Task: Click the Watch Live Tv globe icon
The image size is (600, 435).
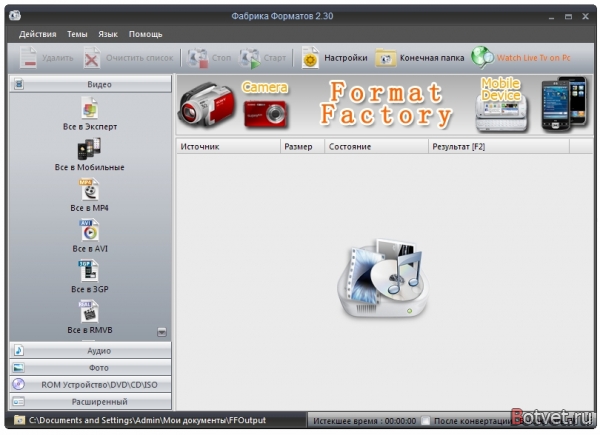Action: coord(482,58)
